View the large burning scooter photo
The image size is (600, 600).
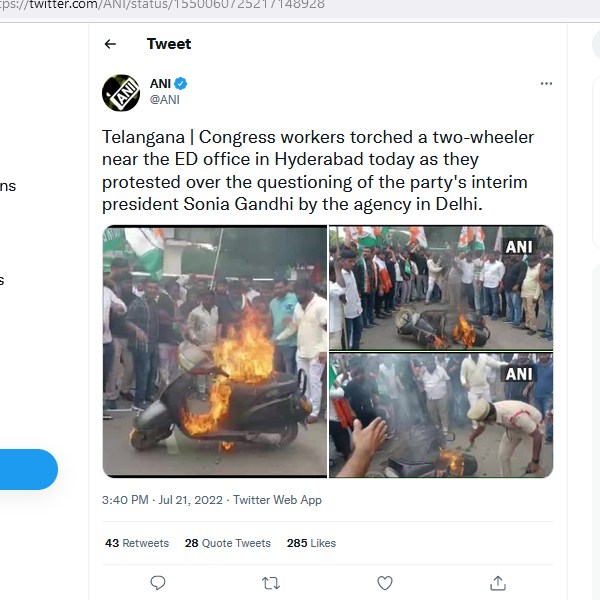tap(215, 351)
